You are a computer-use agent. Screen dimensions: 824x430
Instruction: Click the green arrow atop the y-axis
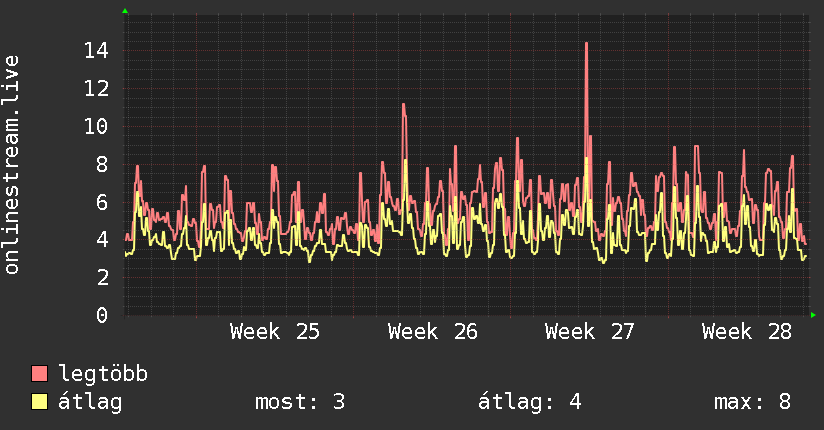pos(125,11)
